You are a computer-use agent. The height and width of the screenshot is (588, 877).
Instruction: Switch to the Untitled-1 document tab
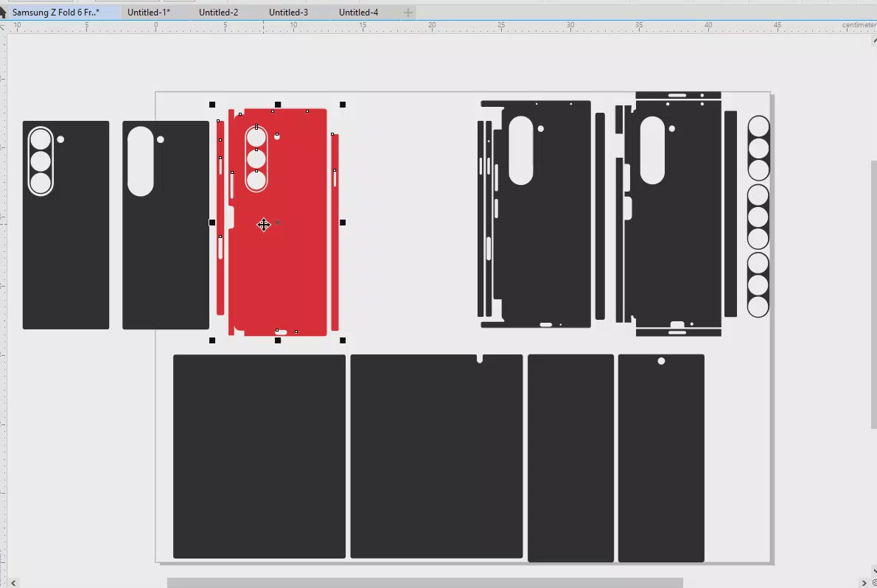(149, 13)
